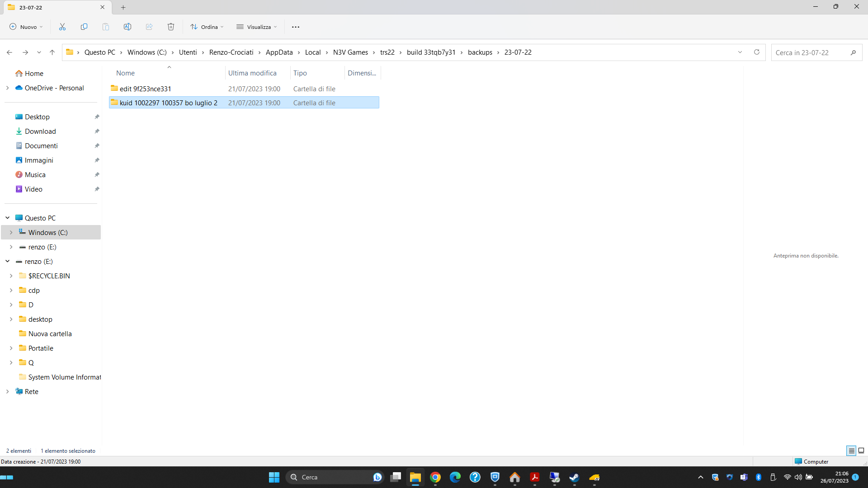Click the Delete trash icon
The width and height of the screenshot is (868, 488).
[171, 27]
